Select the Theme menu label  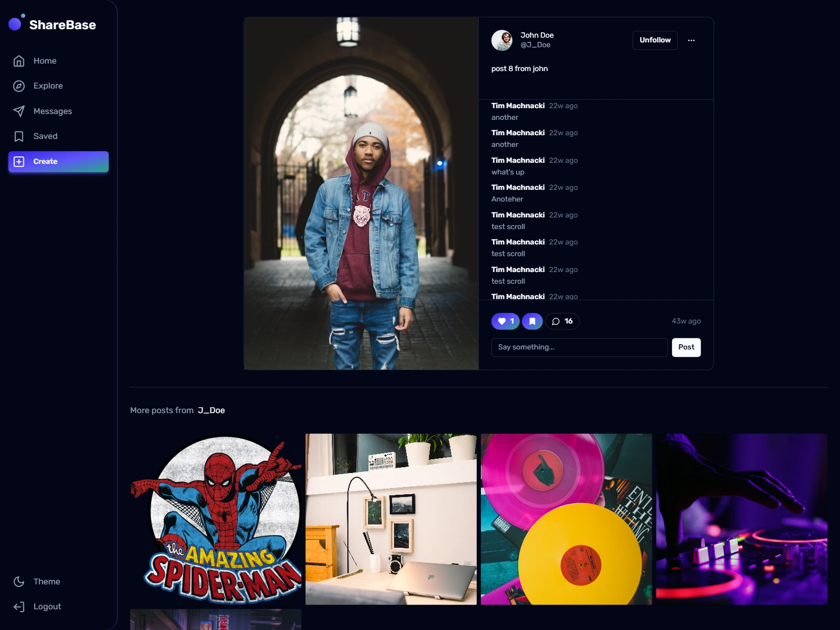coord(47,582)
